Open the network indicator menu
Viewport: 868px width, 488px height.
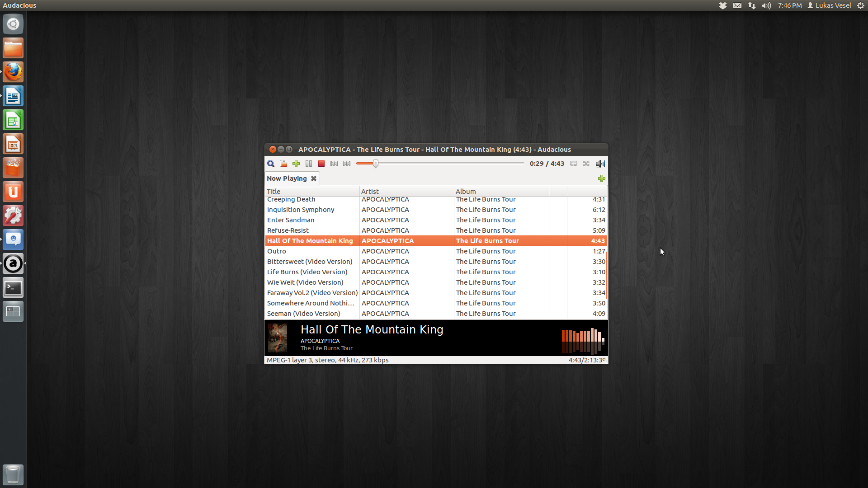[752, 5]
